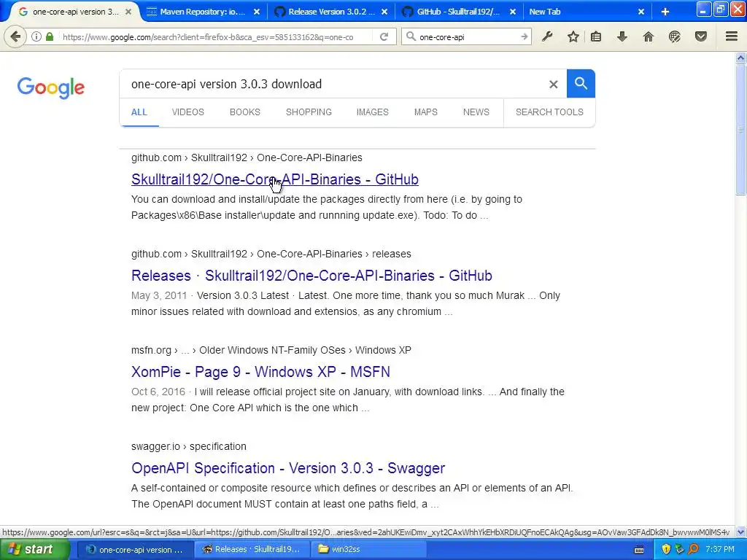The height and width of the screenshot is (560, 747).
Task: Click the Google search input field
Action: pos(333,85)
